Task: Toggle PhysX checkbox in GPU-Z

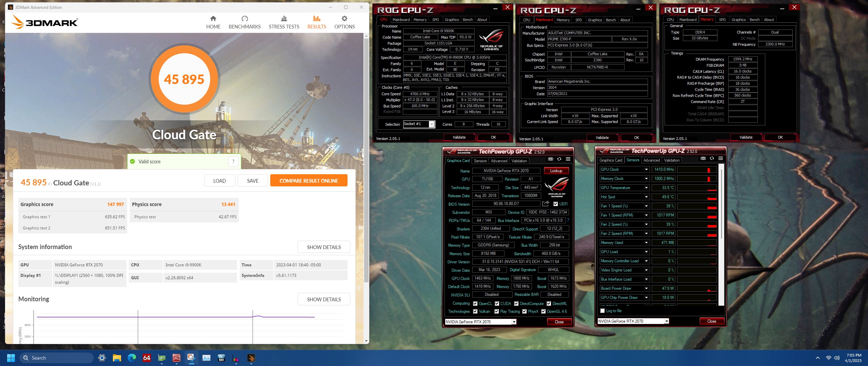Action: pos(525,311)
